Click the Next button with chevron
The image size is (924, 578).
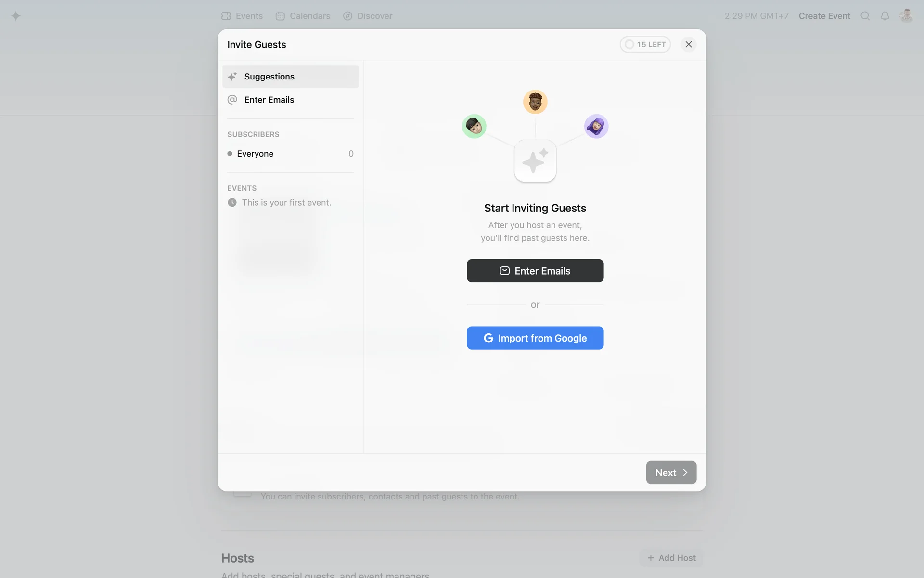tap(671, 473)
